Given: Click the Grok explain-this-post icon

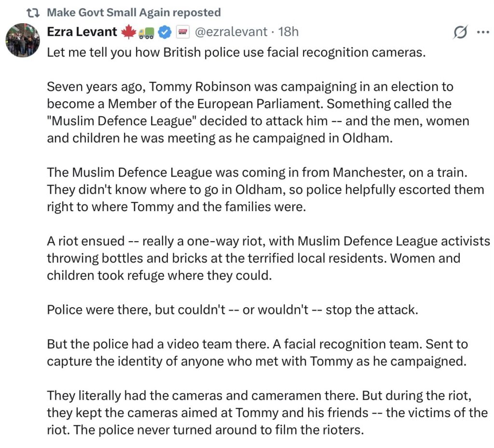Looking at the screenshot, I should pos(461,32).
